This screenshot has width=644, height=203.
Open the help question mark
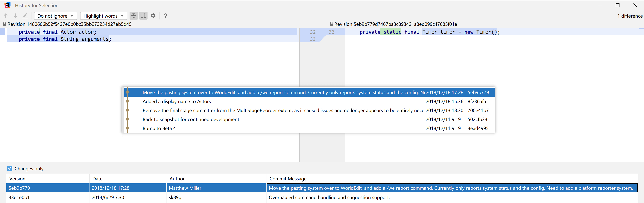coord(165,16)
